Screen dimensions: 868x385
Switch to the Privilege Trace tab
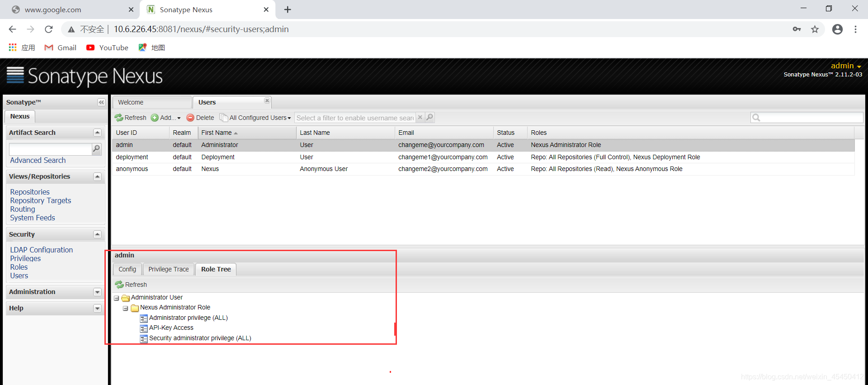pyautogui.click(x=169, y=269)
